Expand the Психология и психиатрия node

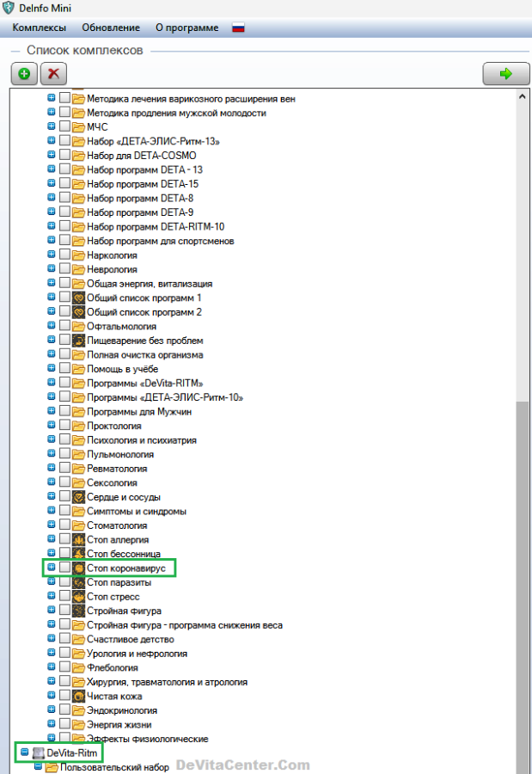pyautogui.click(x=52, y=439)
